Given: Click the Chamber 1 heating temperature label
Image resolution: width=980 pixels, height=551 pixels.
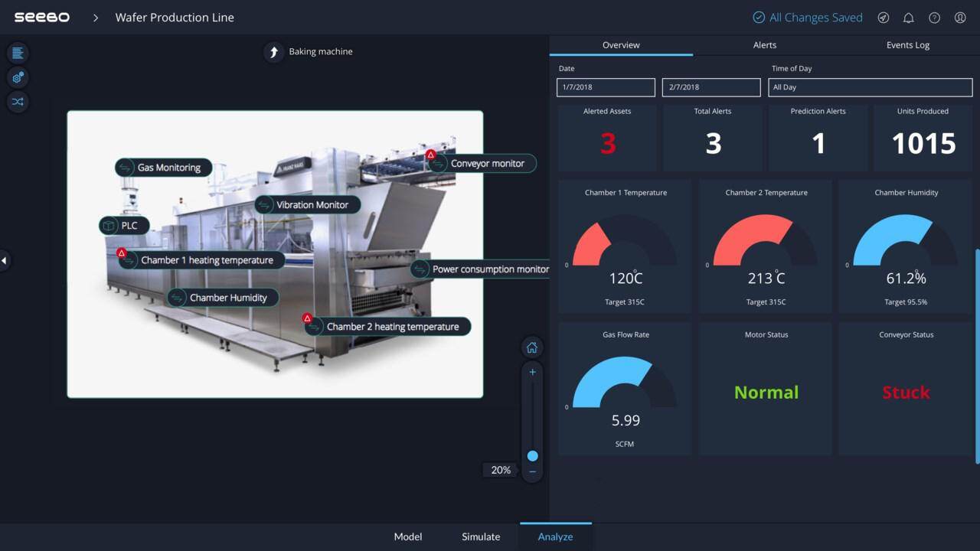Looking at the screenshot, I should (207, 260).
